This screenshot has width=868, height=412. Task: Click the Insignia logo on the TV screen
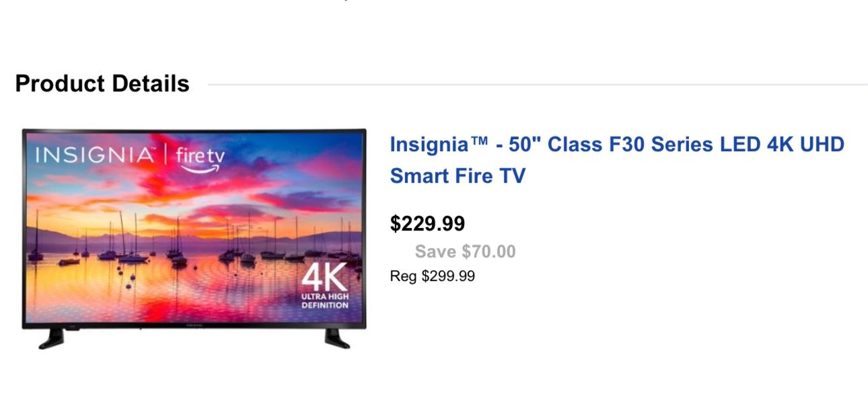(95, 154)
